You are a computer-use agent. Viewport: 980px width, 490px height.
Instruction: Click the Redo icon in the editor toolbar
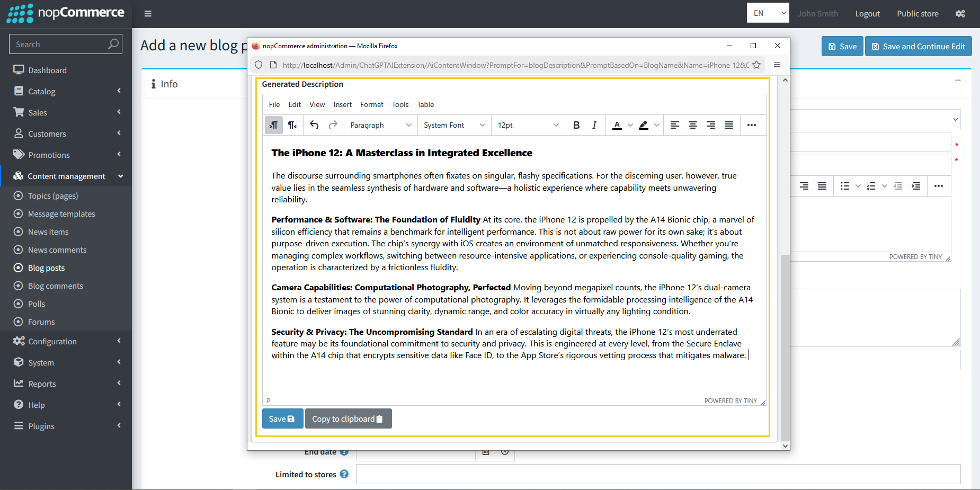pos(333,125)
